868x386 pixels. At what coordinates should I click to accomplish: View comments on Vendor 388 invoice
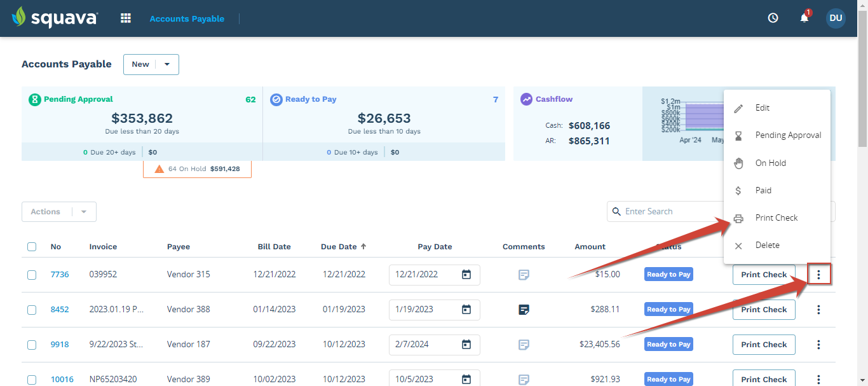524,310
